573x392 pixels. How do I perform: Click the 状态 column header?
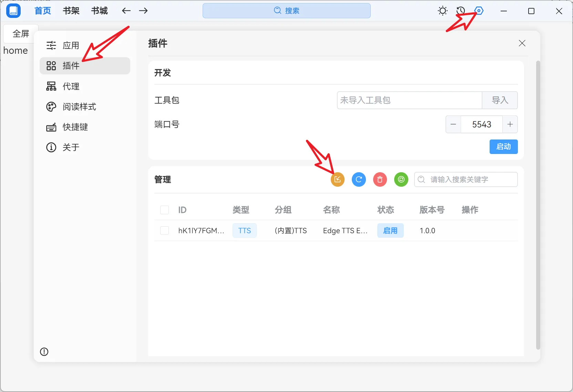pos(386,210)
